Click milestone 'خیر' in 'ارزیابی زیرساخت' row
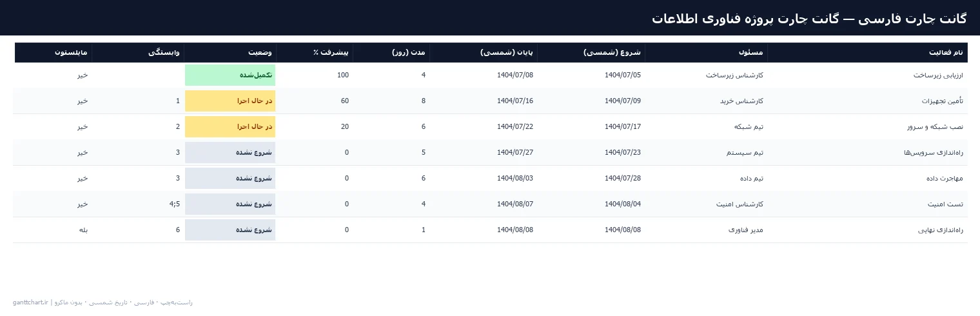This screenshot has height=316, width=980. [x=83, y=75]
